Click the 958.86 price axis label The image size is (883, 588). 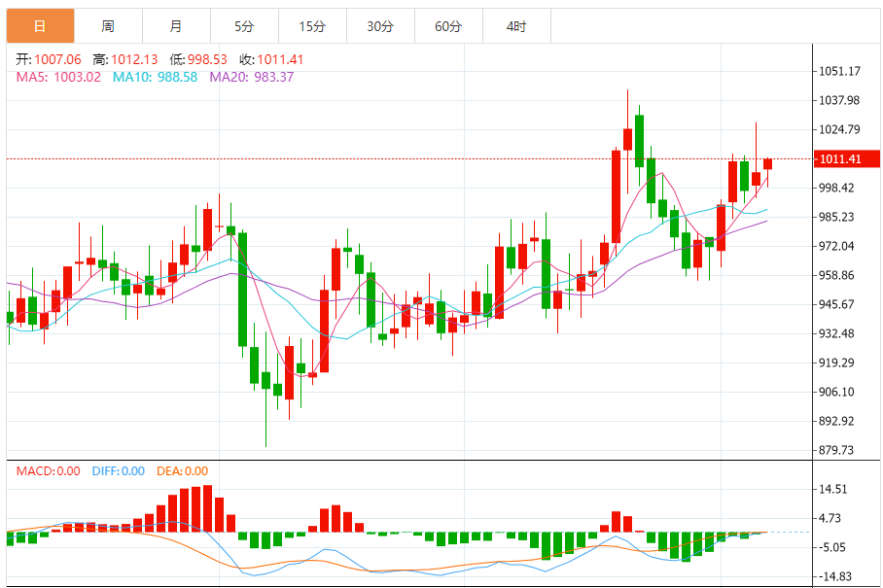pyautogui.click(x=836, y=275)
